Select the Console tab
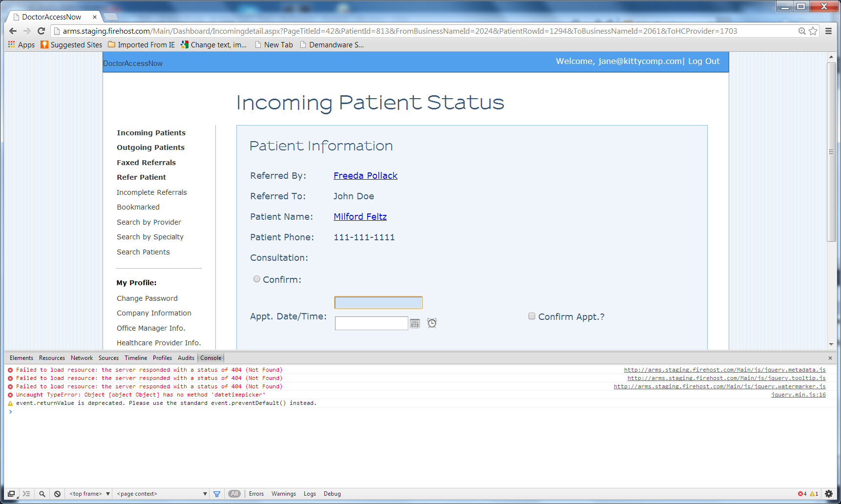This screenshot has width=841, height=504. [210, 358]
